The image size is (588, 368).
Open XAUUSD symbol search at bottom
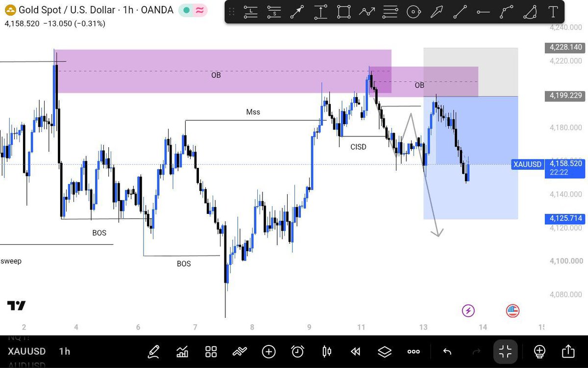pyautogui.click(x=26, y=351)
